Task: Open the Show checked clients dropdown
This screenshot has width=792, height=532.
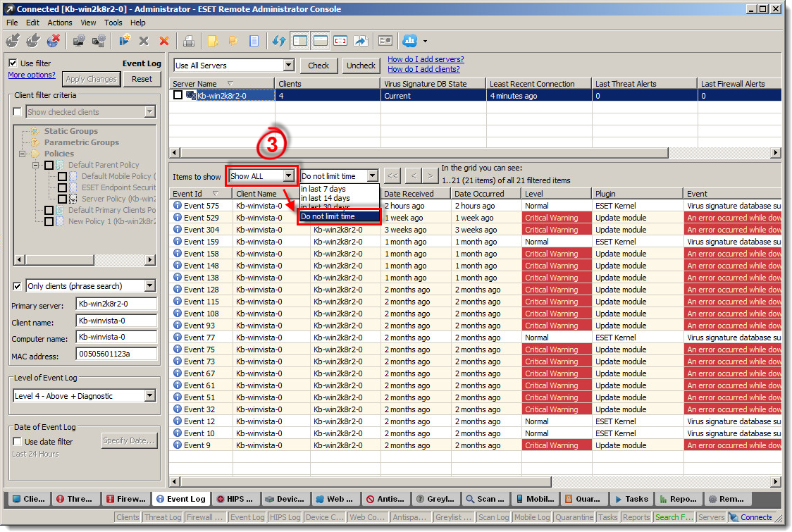Action: [149, 111]
